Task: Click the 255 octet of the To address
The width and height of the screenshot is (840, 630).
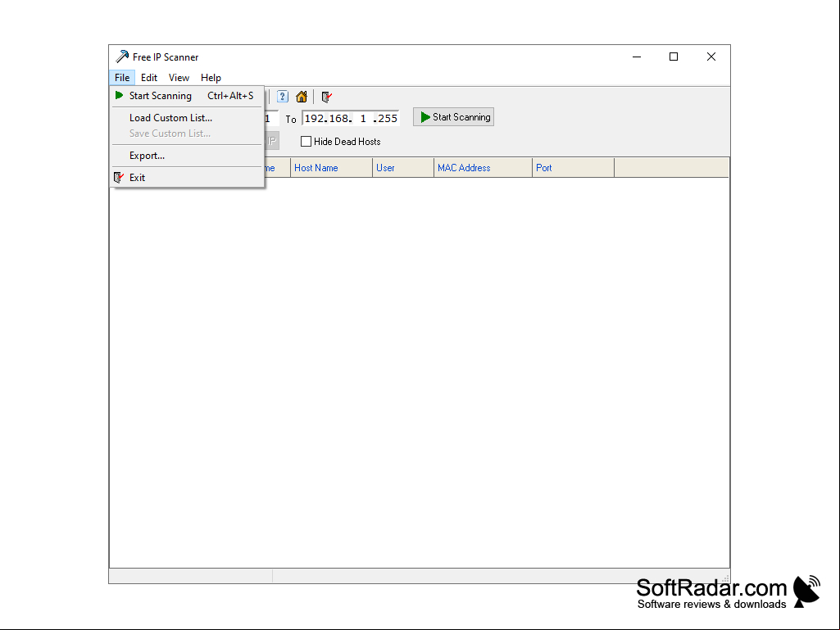Action: pos(388,119)
